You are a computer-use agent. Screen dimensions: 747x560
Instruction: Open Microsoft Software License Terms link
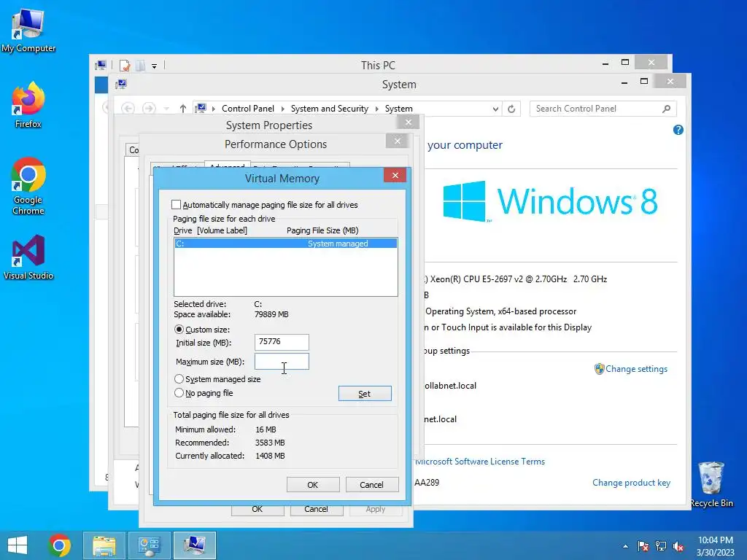[480, 462]
